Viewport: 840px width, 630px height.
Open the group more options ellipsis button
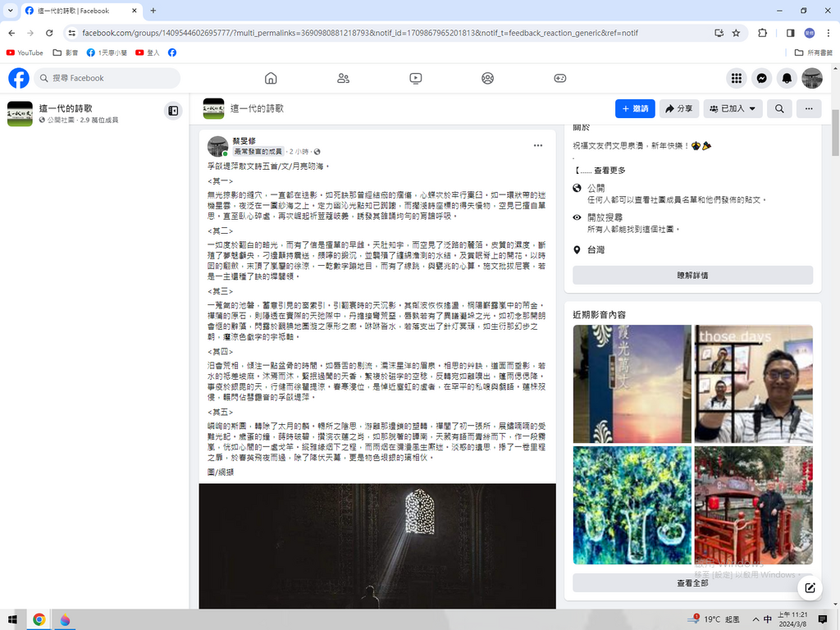coord(809,108)
